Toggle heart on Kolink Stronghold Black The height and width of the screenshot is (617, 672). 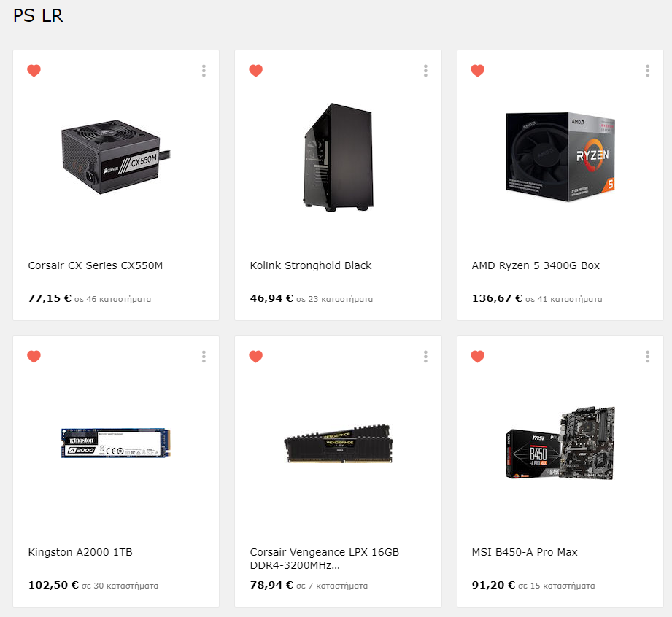pos(256,70)
